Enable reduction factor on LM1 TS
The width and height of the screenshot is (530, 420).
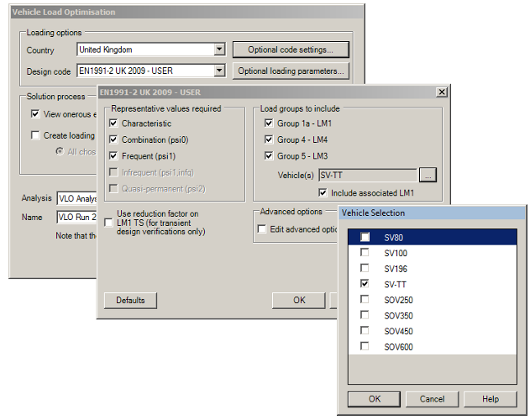tap(109, 223)
